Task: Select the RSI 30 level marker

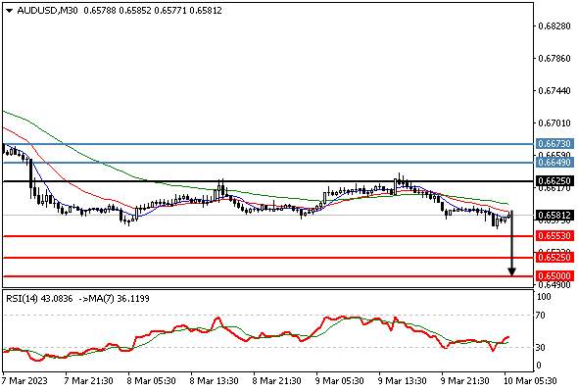Action: coord(541,347)
